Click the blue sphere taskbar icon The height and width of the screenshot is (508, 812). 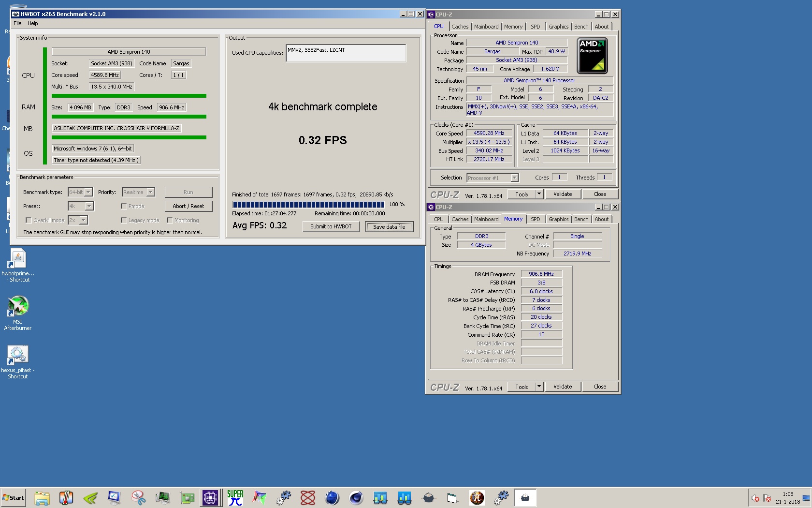tap(332, 498)
